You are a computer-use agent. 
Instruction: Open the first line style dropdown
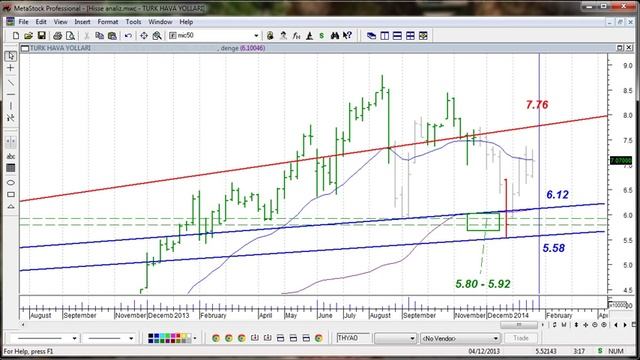tap(74, 338)
